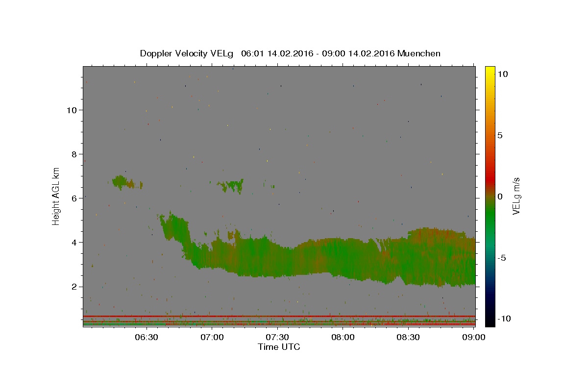This screenshot has height=392, width=588.
Task: Select the 08:00 time axis label
Action: (343, 337)
